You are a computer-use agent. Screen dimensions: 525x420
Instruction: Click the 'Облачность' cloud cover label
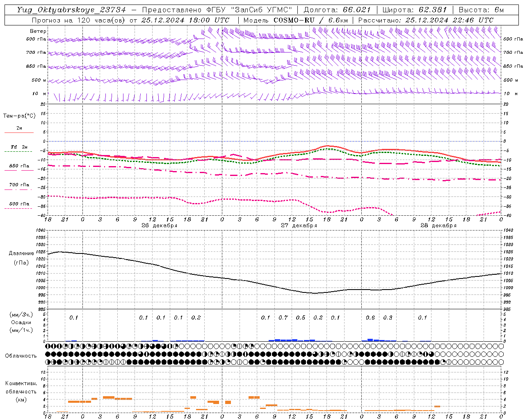(21, 356)
